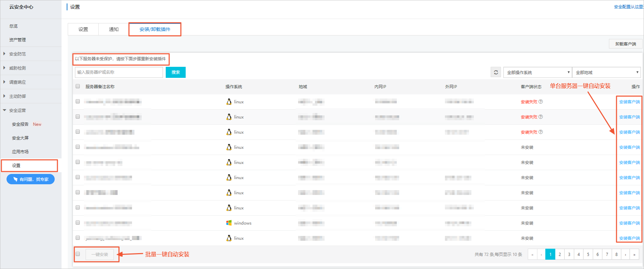This screenshot has width=644, height=269.
Task: Click help icon beside first 安装失败 status
Action: coord(541,102)
